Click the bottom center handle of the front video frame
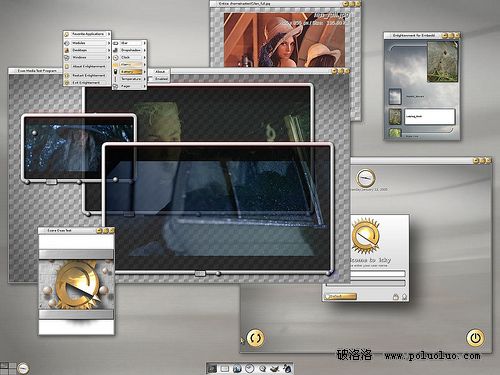500x375 pixels. tap(200, 274)
